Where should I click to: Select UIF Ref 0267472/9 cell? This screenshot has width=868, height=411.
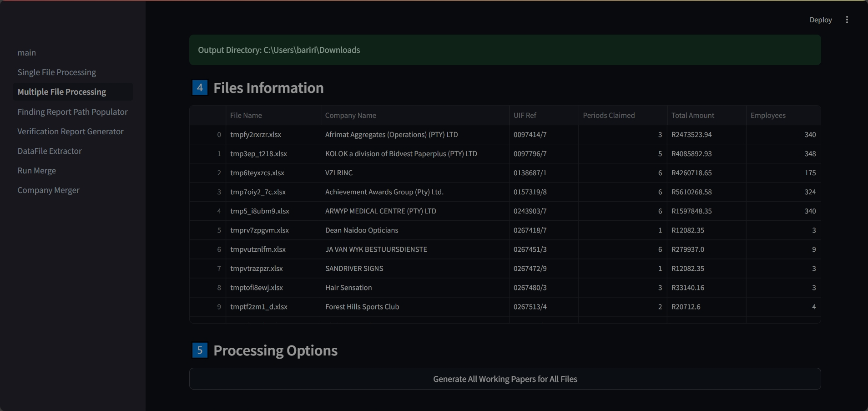click(544, 269)
